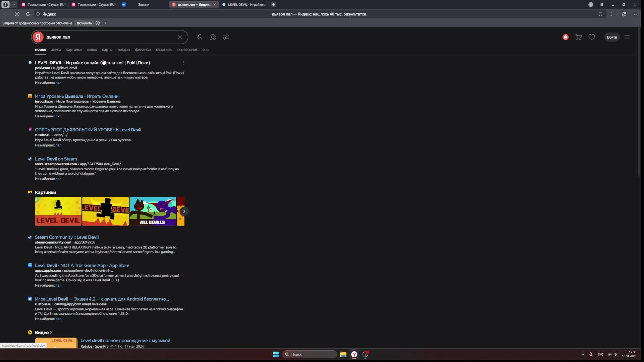Viewport: 644px width, 362px height.
Task: Open three-dot menu for Poki result
Action: coord(183,63)
